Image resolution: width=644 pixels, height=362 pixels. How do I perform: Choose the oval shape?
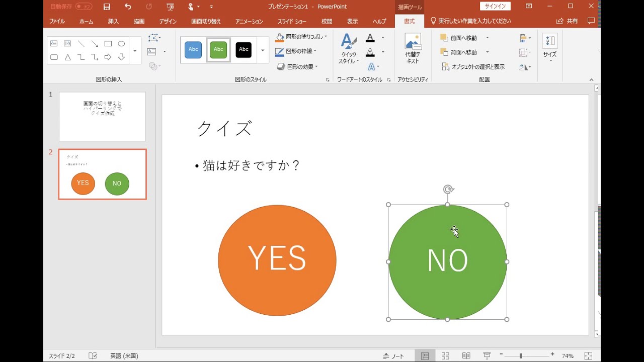pos(121,44)
